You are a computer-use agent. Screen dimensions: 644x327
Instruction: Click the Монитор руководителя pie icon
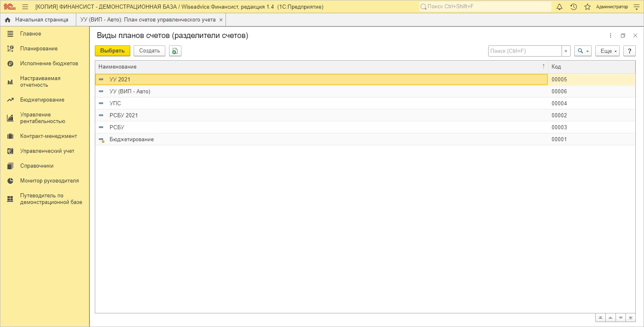pos(10,181)
